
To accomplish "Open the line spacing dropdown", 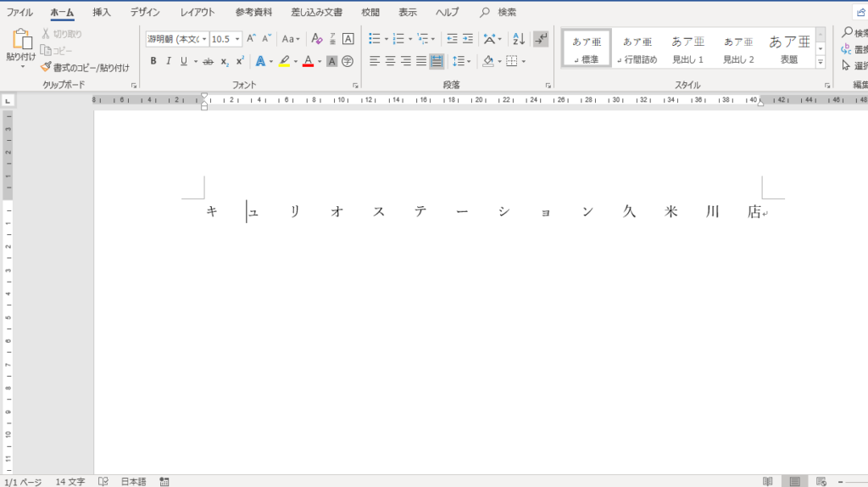I will pos(461,61).
